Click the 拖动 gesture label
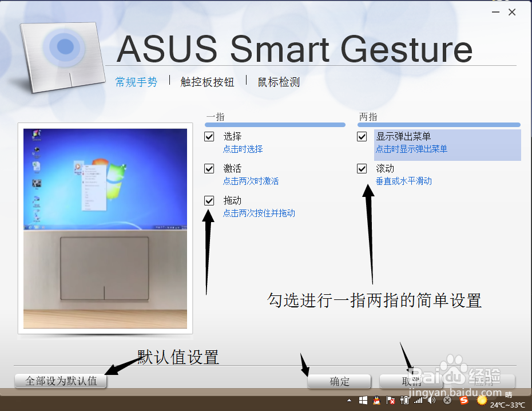The image size is (532, 411). (232, 200)
